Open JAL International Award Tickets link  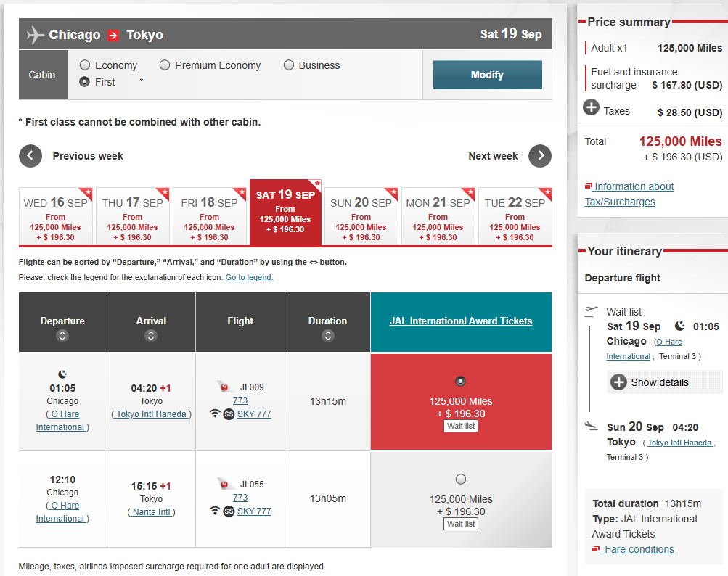point(461,321)
